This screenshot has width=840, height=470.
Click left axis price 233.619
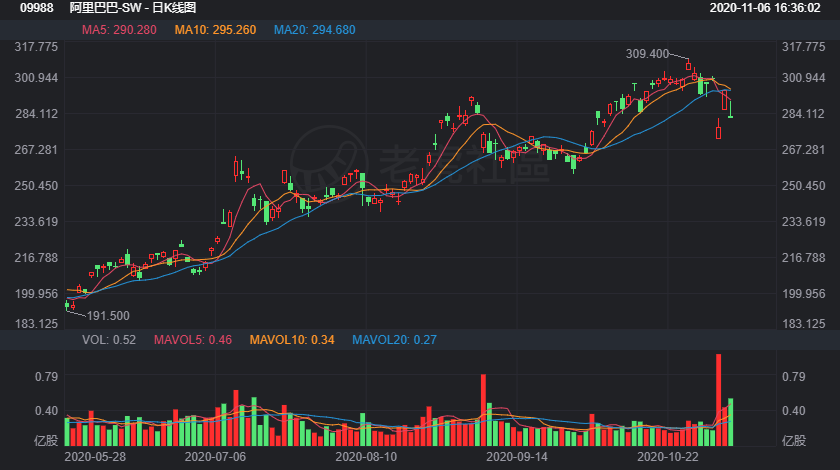[x=36, y=222]
